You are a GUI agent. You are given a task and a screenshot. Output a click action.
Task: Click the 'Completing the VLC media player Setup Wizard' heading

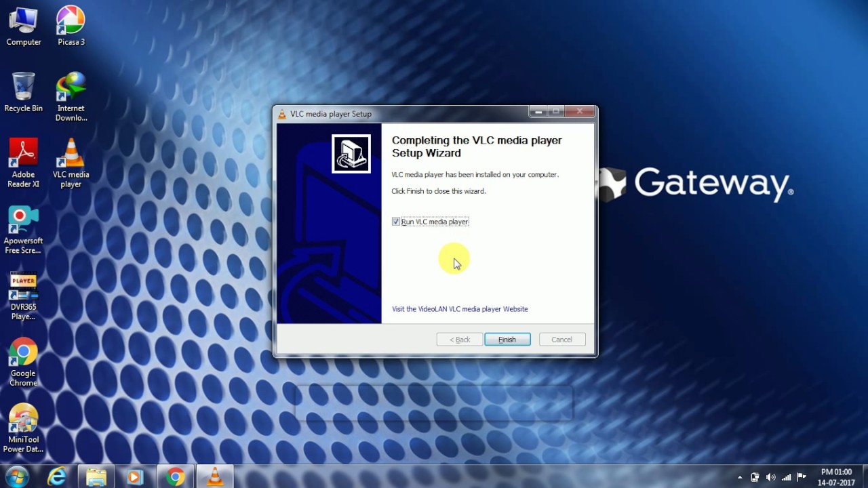click(x=477, y=146)
